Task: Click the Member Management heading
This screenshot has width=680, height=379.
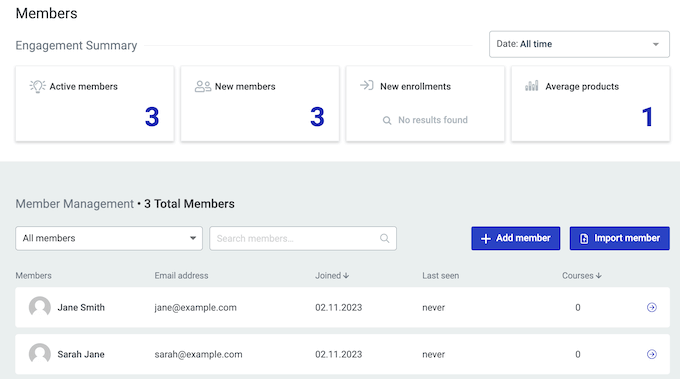Action: 75,204
